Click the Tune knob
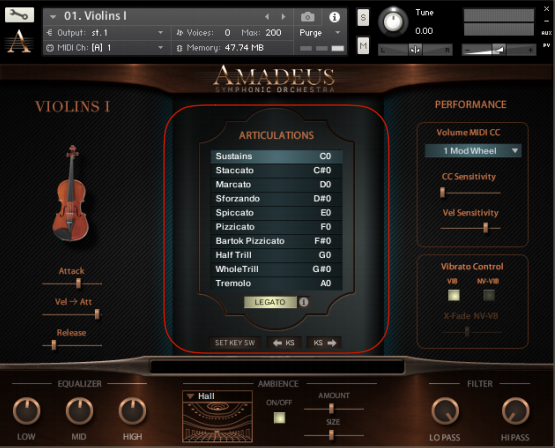The width and height of the screenshot is (555, 448). (x=393, y=22)
